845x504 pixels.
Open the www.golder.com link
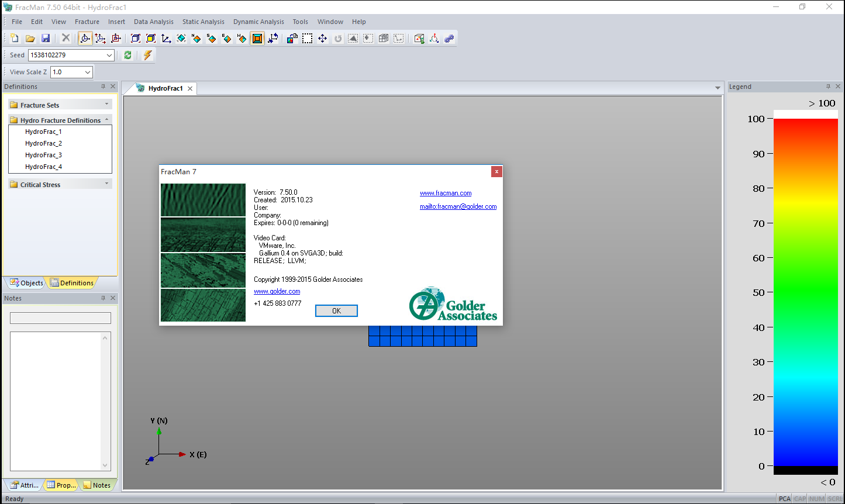click(x=277, y=291)
